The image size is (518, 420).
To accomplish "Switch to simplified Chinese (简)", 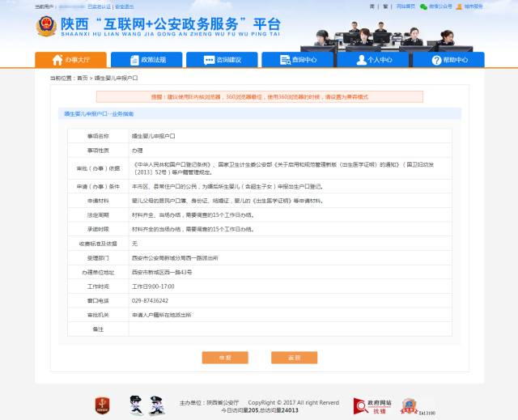I will point(372,6).
